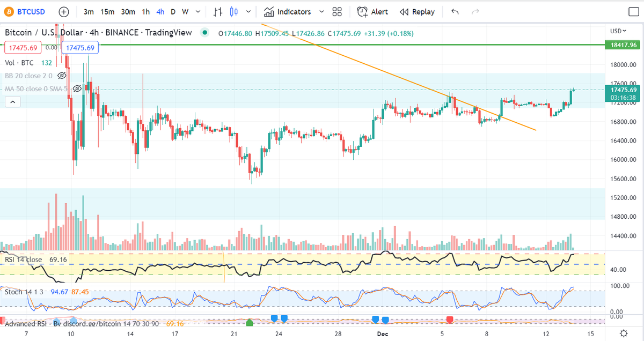The width and height of the screenshot is (644, 341).
Task: Open indicator templates grid icon
Action: pyautogui.click(x=337, y=11)
